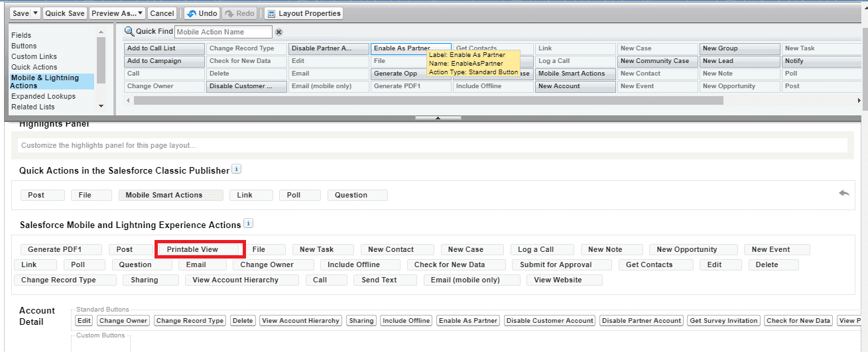The width and height of the screenshot is (868, 352).
Task: Collapse the palette using the handle arrow
Action: (x=437, y=118)
